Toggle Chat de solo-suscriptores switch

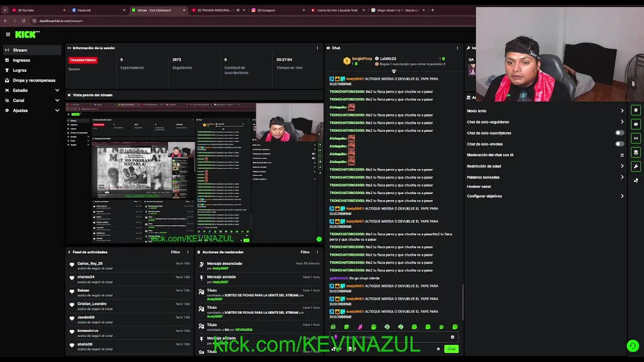[620, 133]
